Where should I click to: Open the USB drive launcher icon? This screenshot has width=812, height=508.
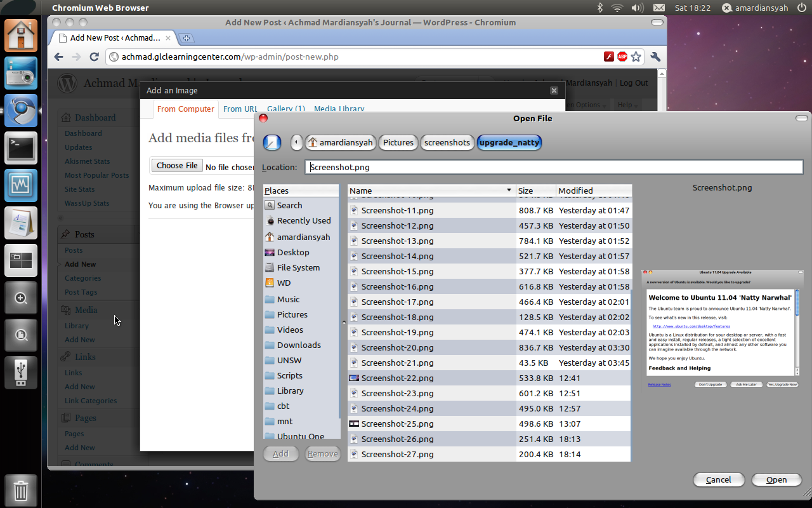(22, 373)
